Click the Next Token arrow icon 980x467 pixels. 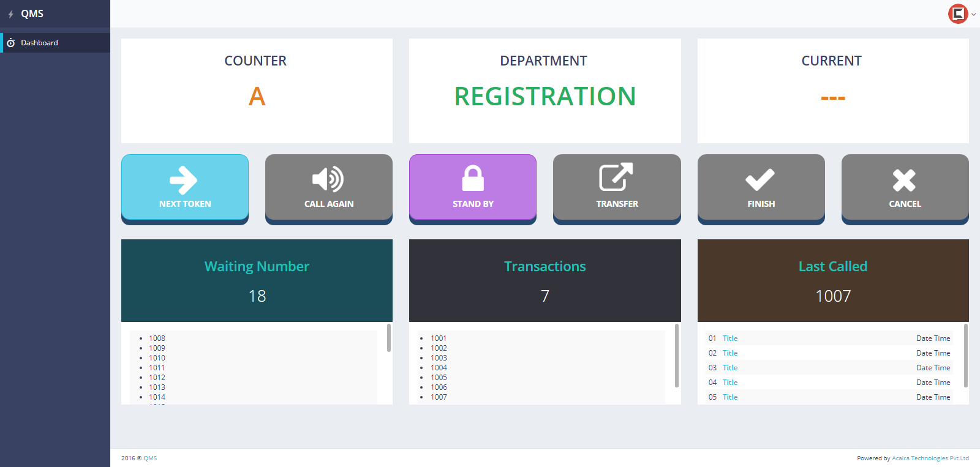[183, 180]
